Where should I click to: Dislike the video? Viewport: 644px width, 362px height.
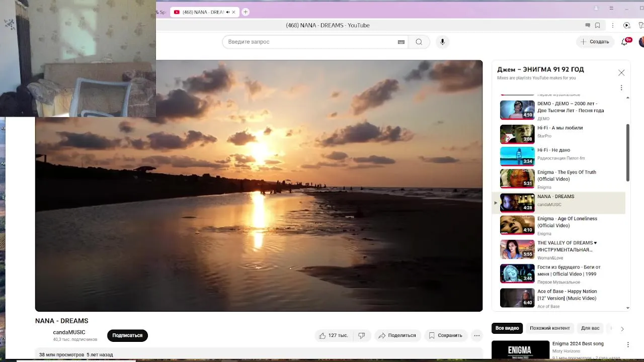point(361,335)
